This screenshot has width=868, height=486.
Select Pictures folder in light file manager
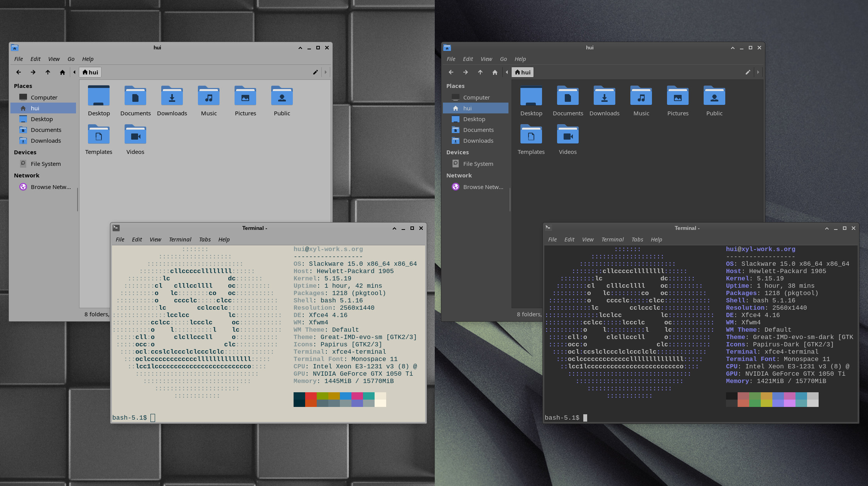tap(245, 101)
